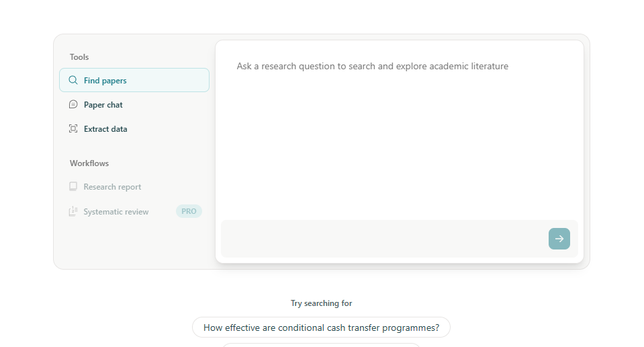Switch to the Paper chat tool
This screenshot has height=347, width=644.
point(103,105)
